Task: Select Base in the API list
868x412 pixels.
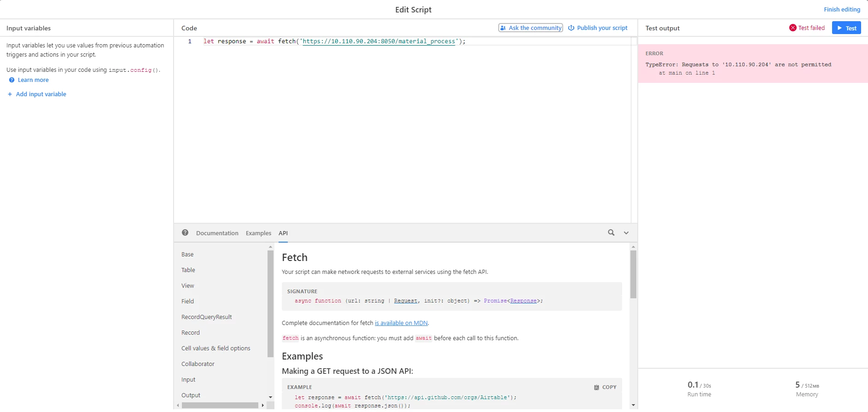Action: click(187, 255)
